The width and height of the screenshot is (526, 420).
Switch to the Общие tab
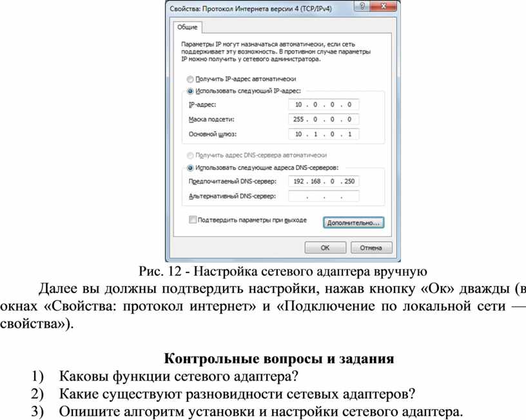coord(187,27)
